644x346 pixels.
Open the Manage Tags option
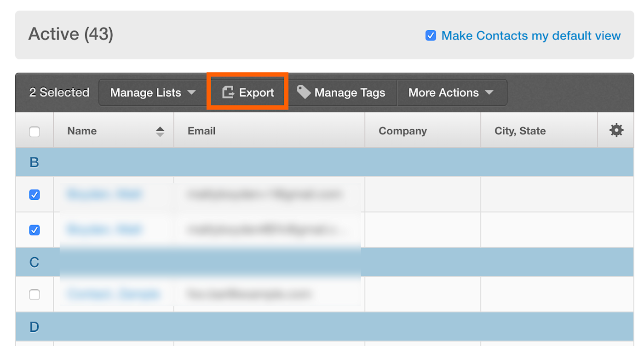(x=341, y=92)
